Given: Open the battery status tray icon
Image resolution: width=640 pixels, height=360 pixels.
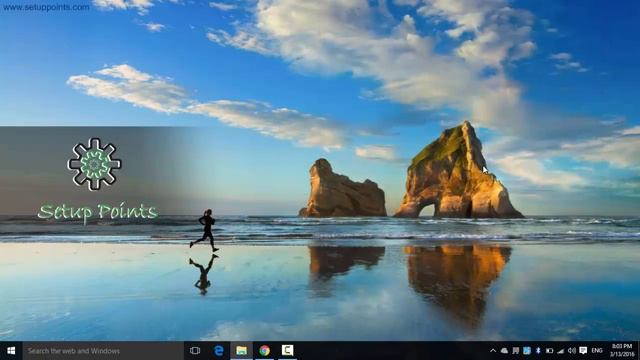Looking at the screenshot, I should (549, 351).
